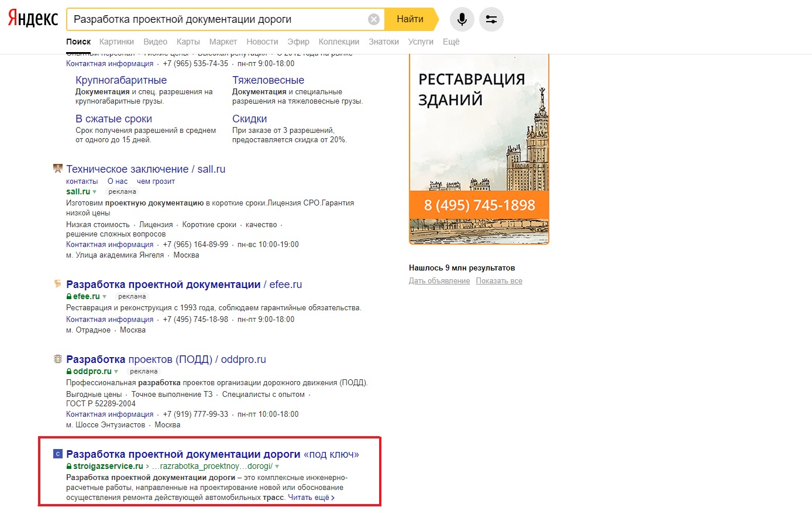Click the favicon beside the efee.ru result
Image resolution: width=812 pixels, height=514 pixels.
click(x=57, y=284)
